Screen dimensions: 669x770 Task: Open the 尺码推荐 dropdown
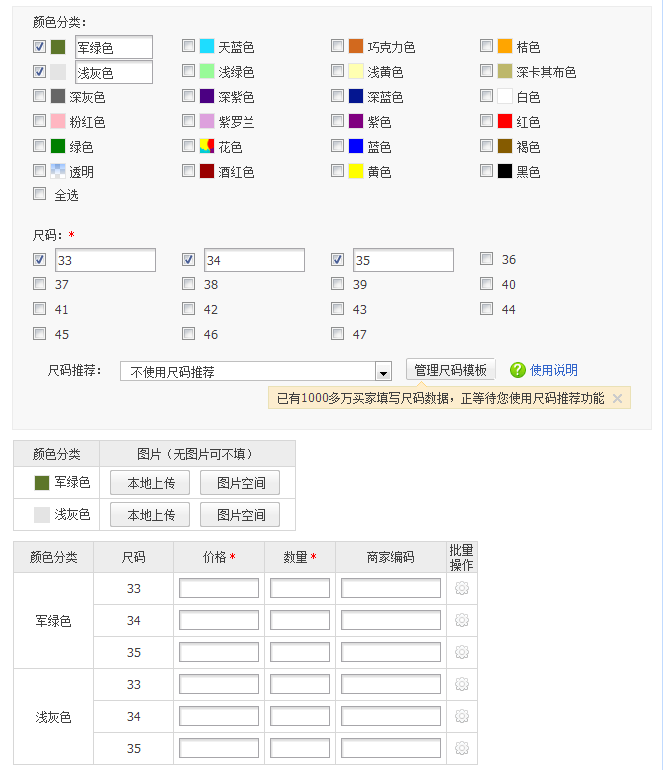pos(256,372)
